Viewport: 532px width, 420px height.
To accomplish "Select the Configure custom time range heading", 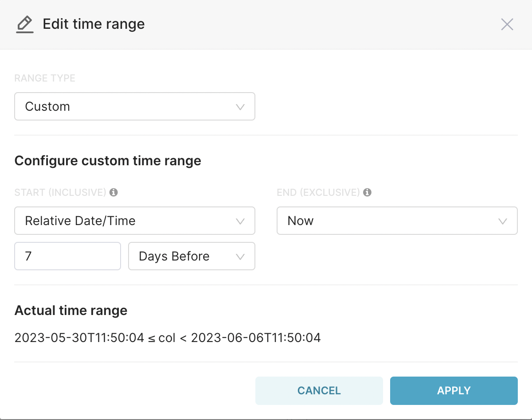I will click(x=108, y=160).
